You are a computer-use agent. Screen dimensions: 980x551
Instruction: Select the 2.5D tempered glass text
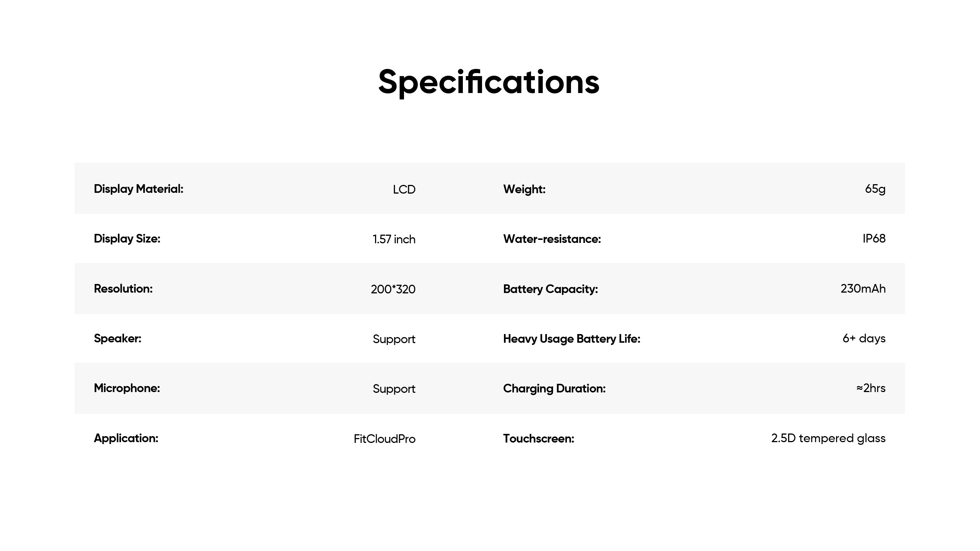tap(828, 438)
